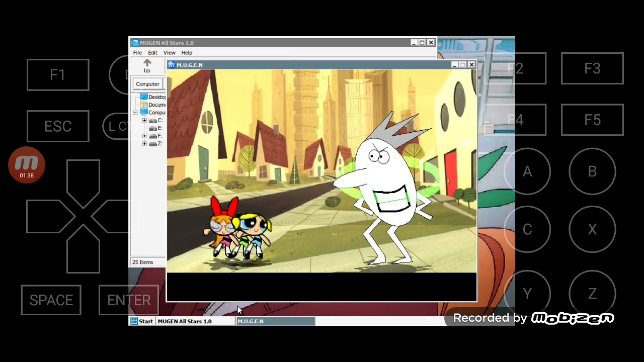Open the Help menu

187,53
